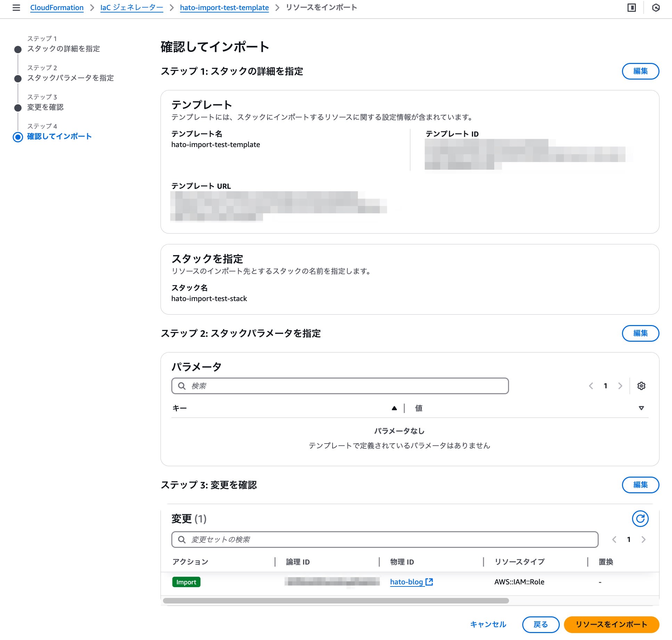Go to next page in parameters pagination
Viewport: 672px width, 640px height.
(x=620, y=386)
